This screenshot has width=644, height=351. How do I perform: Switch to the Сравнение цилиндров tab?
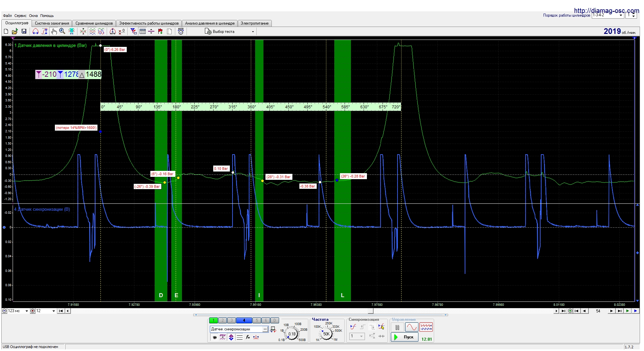click(94, 23)
